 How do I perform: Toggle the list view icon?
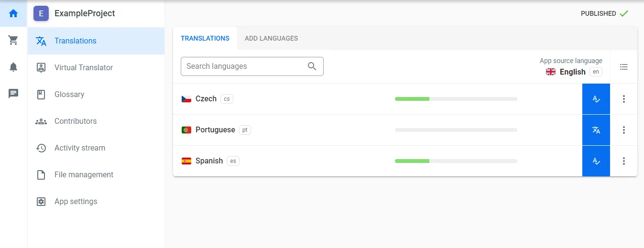tap(623, 67)
